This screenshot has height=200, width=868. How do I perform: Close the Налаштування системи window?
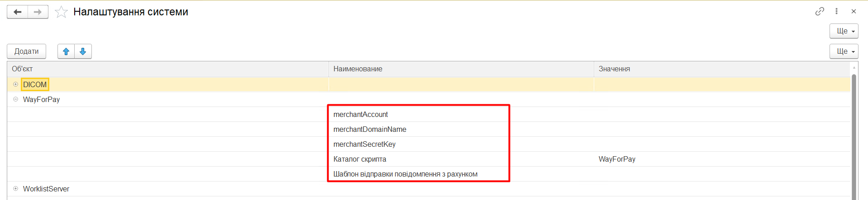pos(854,11)
